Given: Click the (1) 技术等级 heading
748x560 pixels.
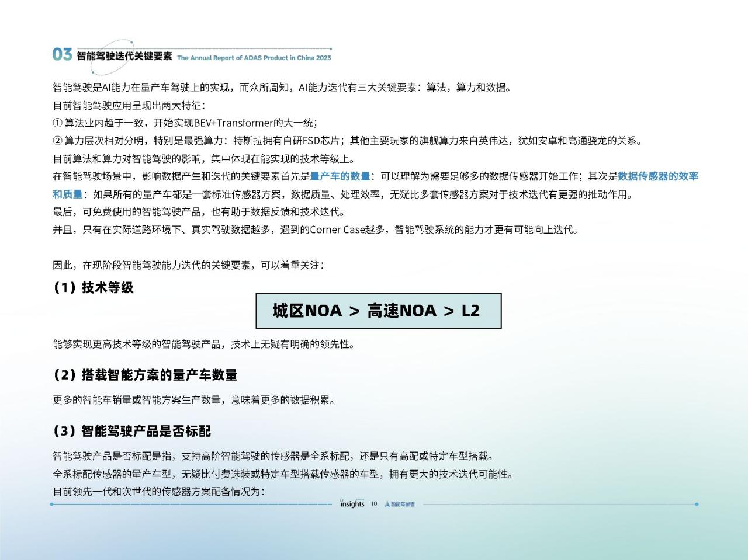Looking at the screenshot, I should [x=93, y=287].
